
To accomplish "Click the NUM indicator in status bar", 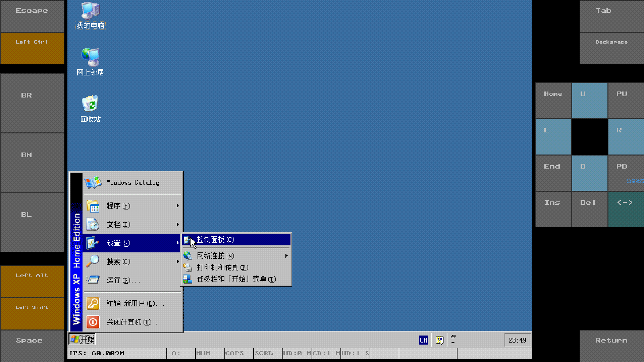I will 210,353.
